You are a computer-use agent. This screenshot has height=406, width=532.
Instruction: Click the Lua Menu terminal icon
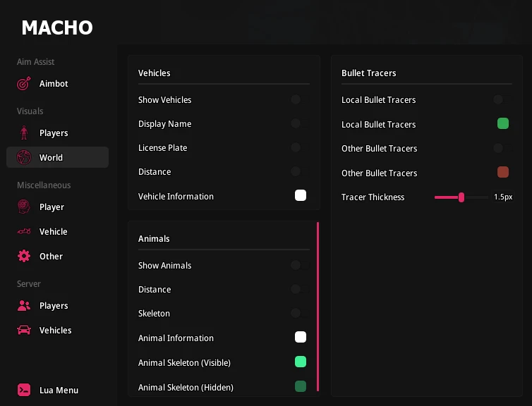(24, 390)
